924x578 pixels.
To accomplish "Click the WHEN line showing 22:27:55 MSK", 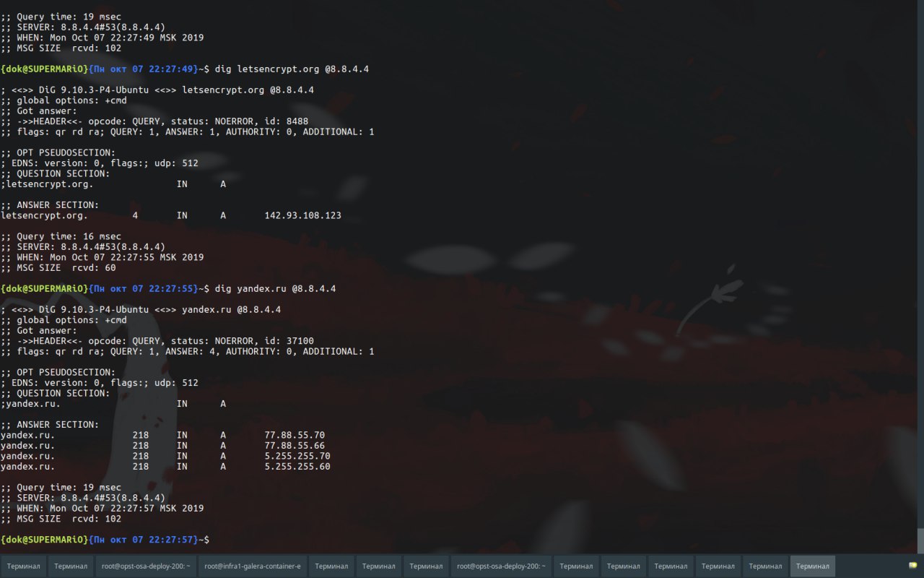I will (103, 257).
